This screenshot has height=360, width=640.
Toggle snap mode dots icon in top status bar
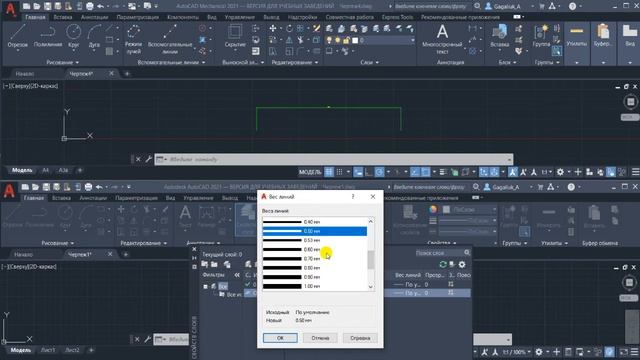click(x=339, y=172)
